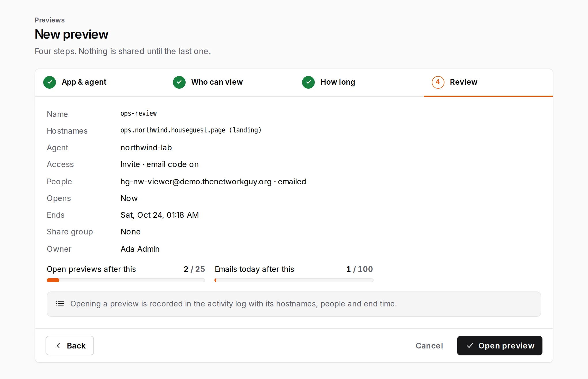Click the Opens value Now
Viewport: 588px width, 379px height.
(x=129, y=198)
